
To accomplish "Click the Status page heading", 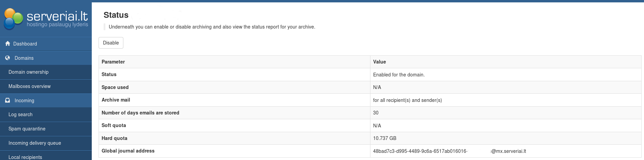I will [116, 15].
